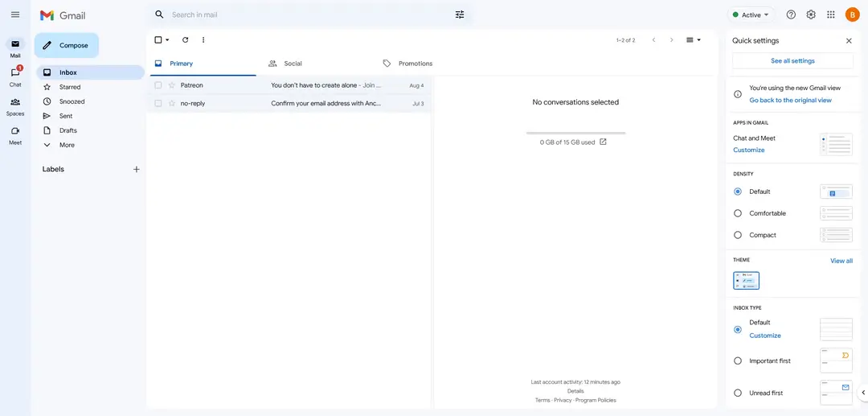Star the Patreon email
868x416 pixels.
click(x=172, y=85)
